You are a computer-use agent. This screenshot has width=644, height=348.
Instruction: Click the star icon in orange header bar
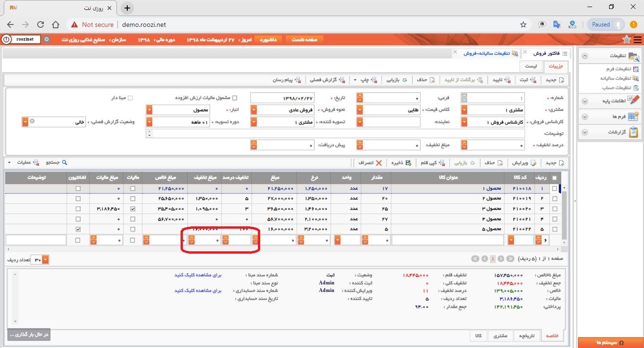(x=626, y=40)
